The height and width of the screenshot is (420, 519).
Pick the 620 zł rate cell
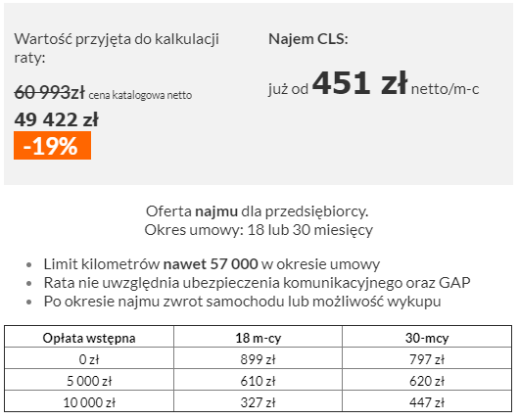(427, 381)
